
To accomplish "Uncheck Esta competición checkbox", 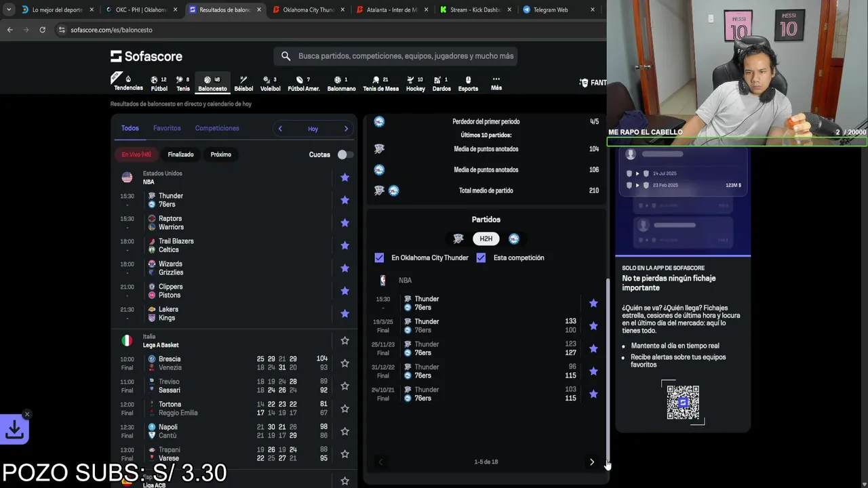I will click(x=481, y=258).
